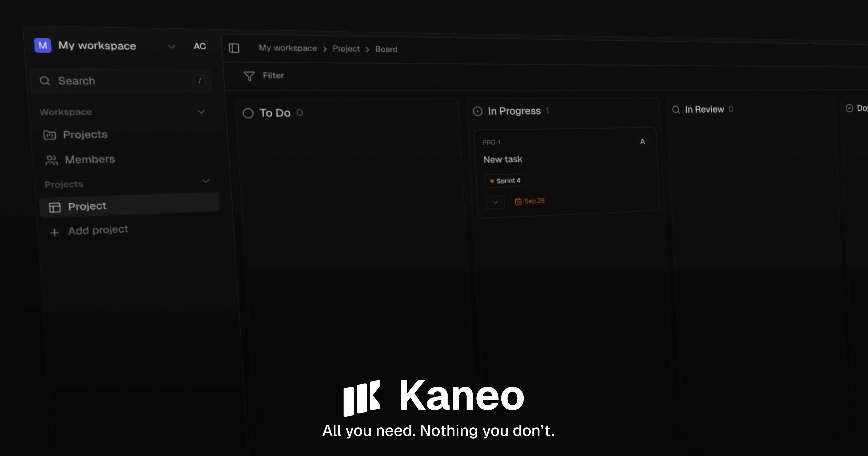Screen dimensions: 868x456
Task: Collapse the Workspace sidebar section
Action: [201, 112]
